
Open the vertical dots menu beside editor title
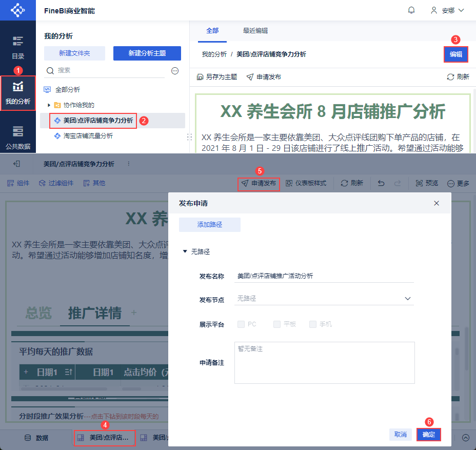click(129, 164)
